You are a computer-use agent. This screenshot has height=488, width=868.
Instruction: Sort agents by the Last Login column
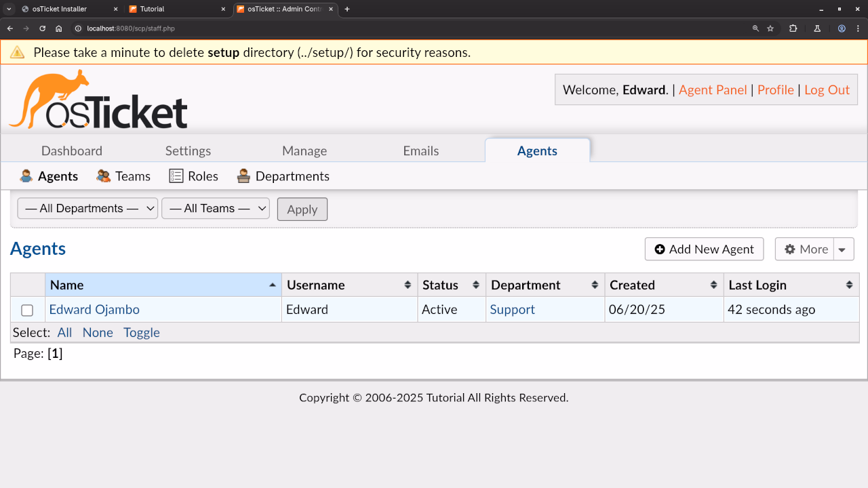(x=791, y=285)
